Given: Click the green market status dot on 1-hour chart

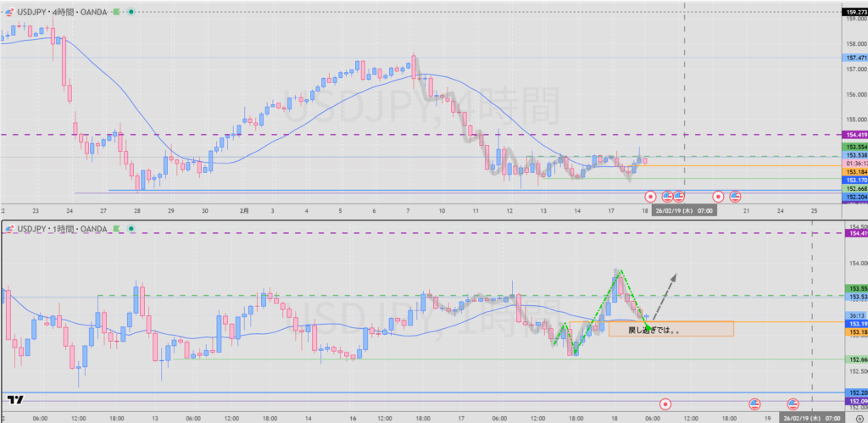Looking at the screenshot, I should [131, 227].
